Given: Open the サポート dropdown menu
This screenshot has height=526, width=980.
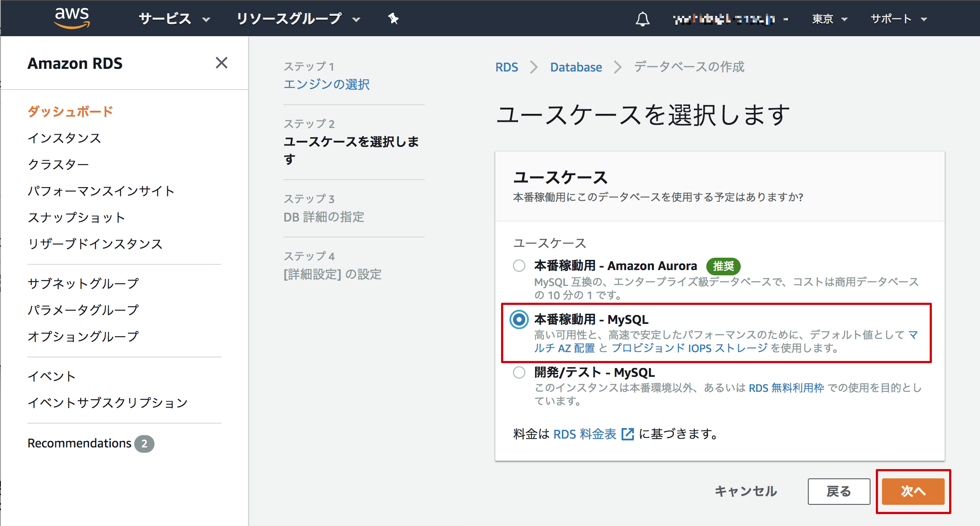Looking at the screenshot, I should 898,19.
